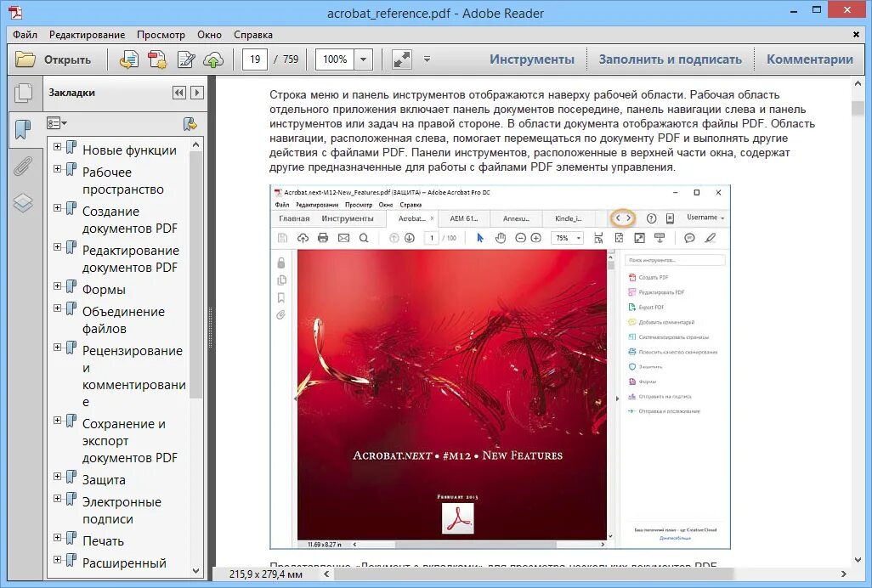Click the Открыть button label

point(67,59)
